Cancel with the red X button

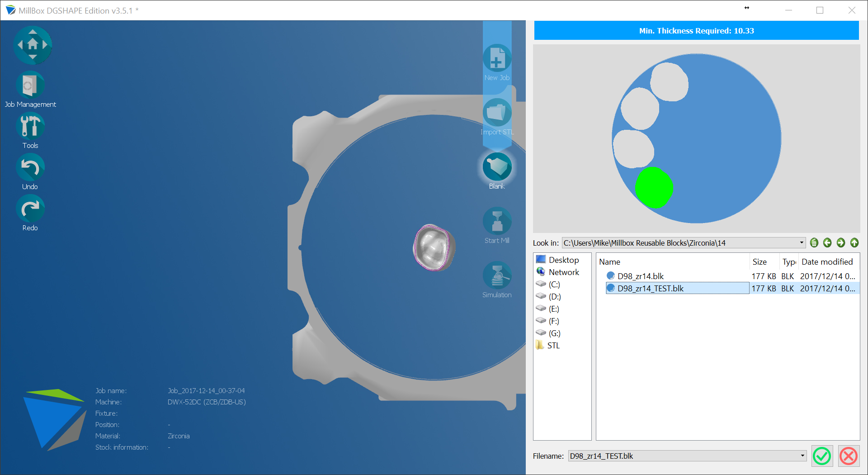pyautogui.click(x=849, y=456)
